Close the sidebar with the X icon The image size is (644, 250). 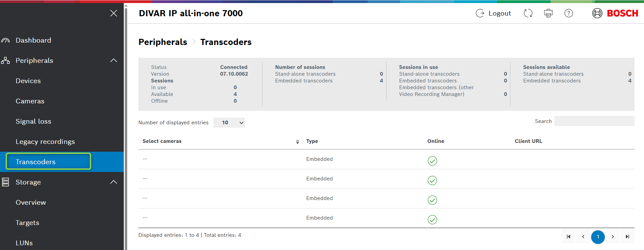coord(114,13)
